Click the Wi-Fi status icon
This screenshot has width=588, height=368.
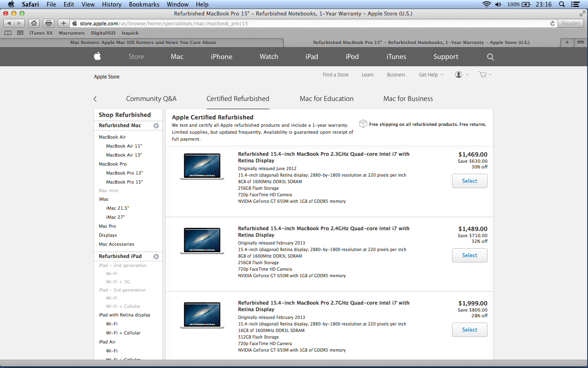[486, 4]
